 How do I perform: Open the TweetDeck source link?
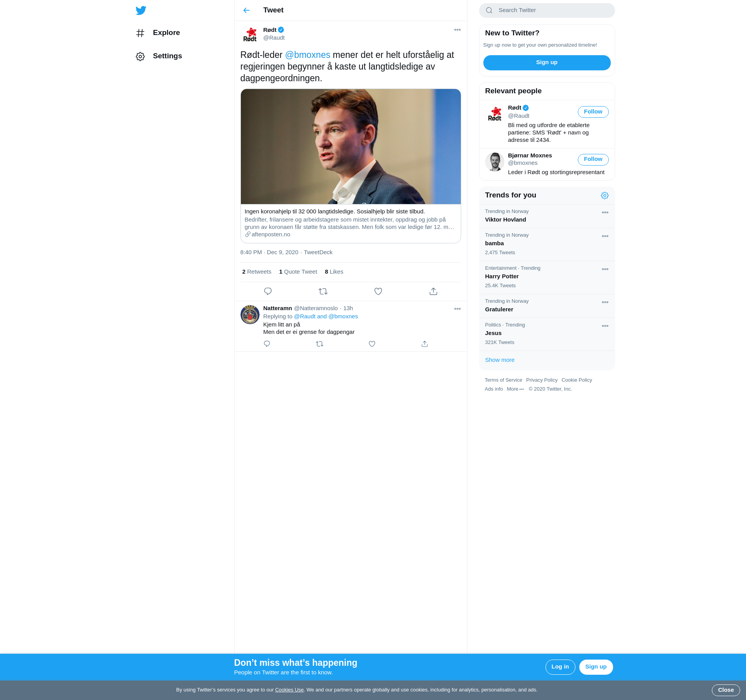pyautogui.click(x=318, y=252)
